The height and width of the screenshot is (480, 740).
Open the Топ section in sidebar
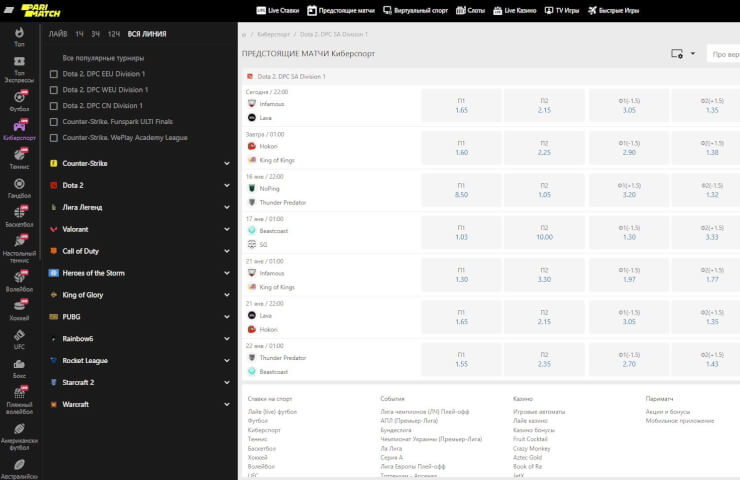pyautogui.click(x=19, y=37)
